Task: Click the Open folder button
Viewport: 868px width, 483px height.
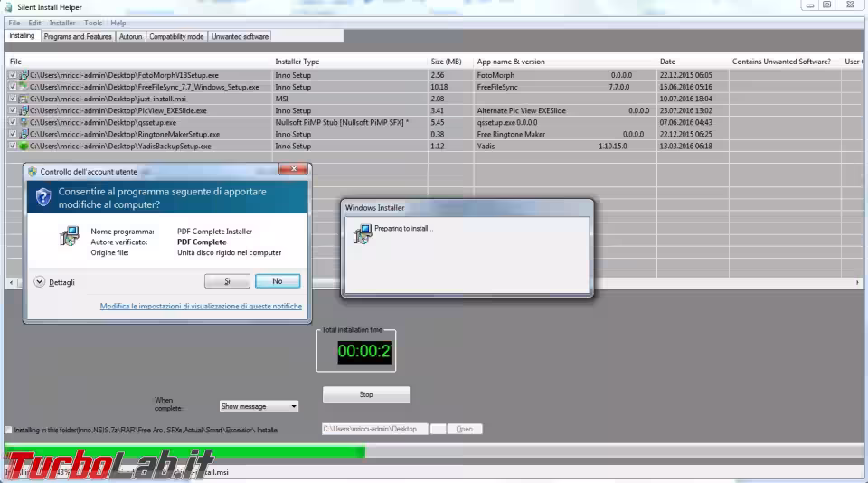Action: coord(465,429)
